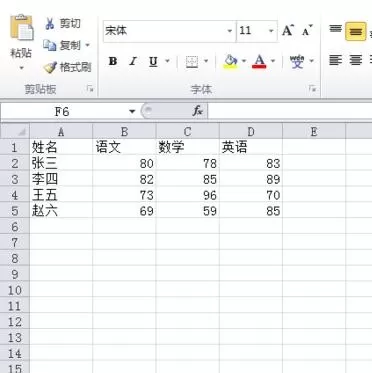372x373 pixels.
Task: Click the Insert Function fx button
Action: 197,111
